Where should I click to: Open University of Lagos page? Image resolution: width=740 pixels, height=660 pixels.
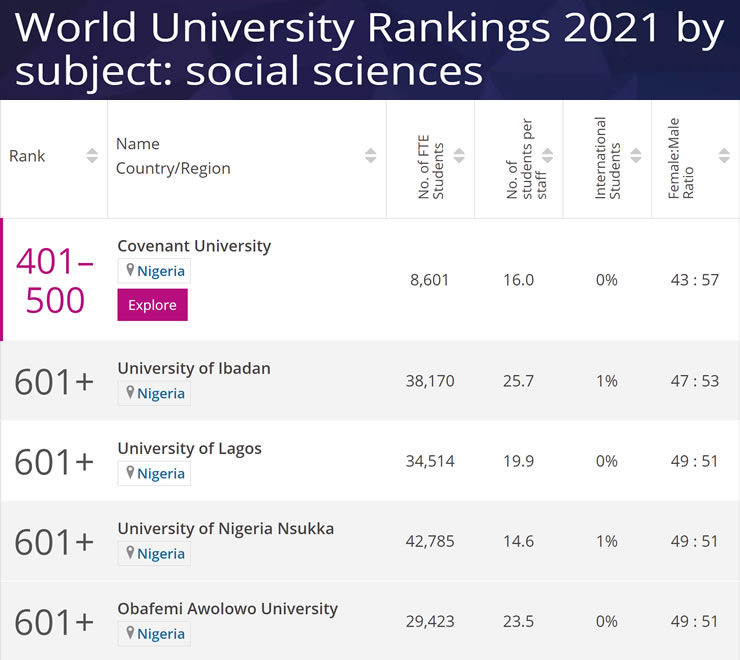coord(189,448)
